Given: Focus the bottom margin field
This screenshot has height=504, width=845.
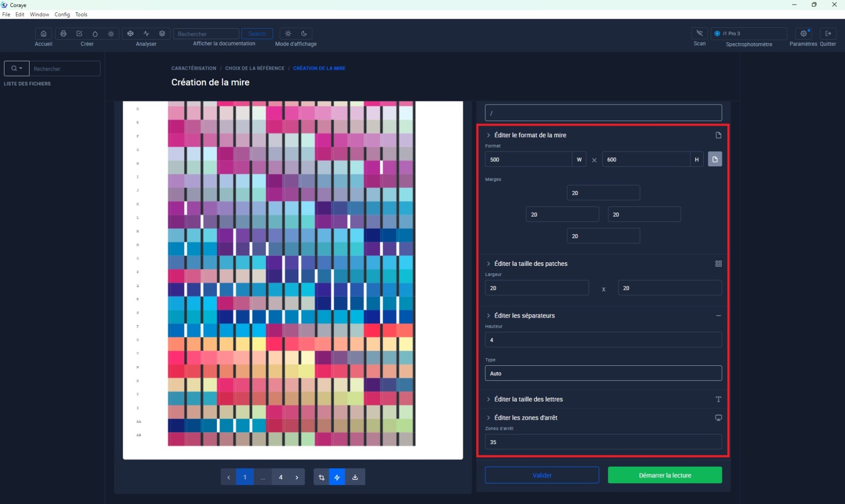Looking at the screenshot, I should (603, 236).
